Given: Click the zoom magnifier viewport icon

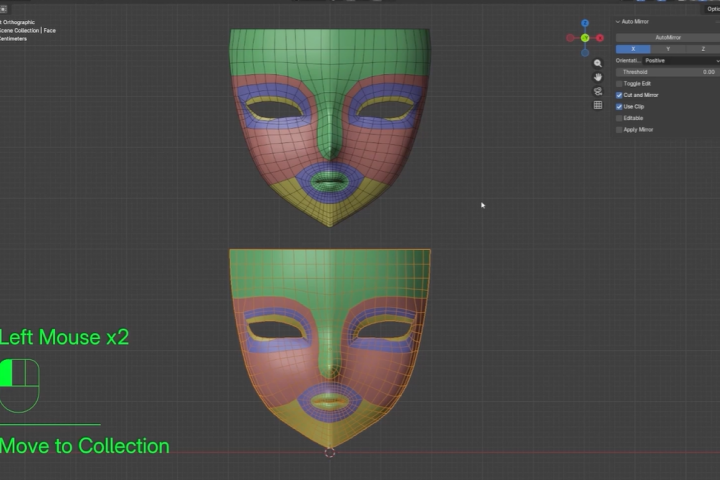Looking at the screenshot, I should (597, 63).
